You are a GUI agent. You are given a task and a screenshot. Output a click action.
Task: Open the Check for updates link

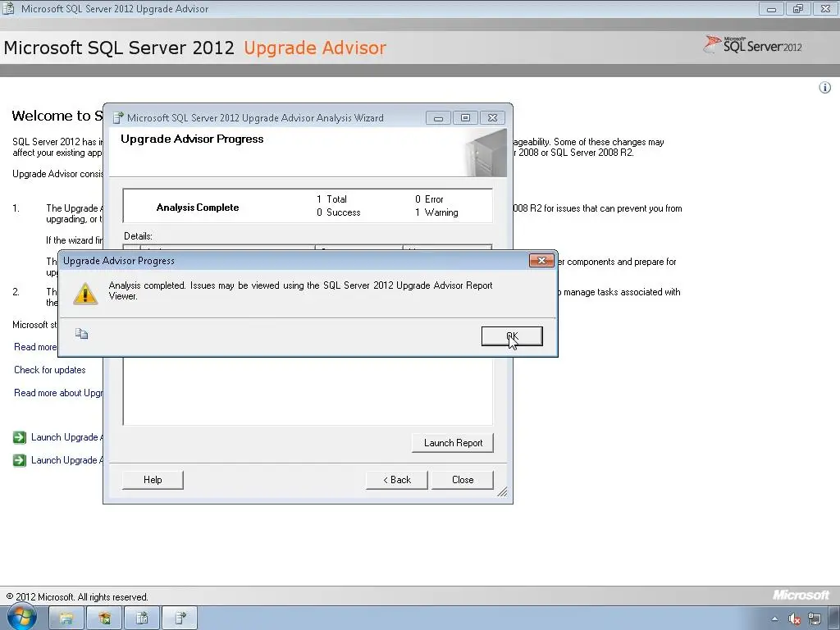50,370
